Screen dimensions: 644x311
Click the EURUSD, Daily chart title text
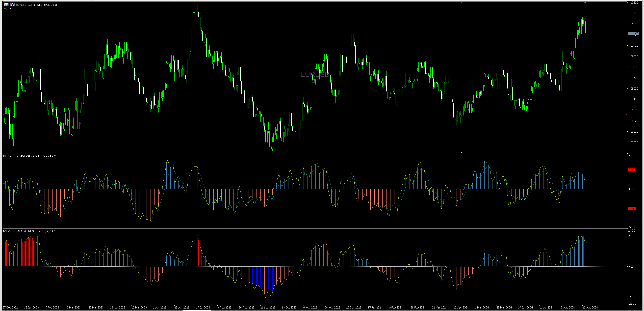click(37, 5)
